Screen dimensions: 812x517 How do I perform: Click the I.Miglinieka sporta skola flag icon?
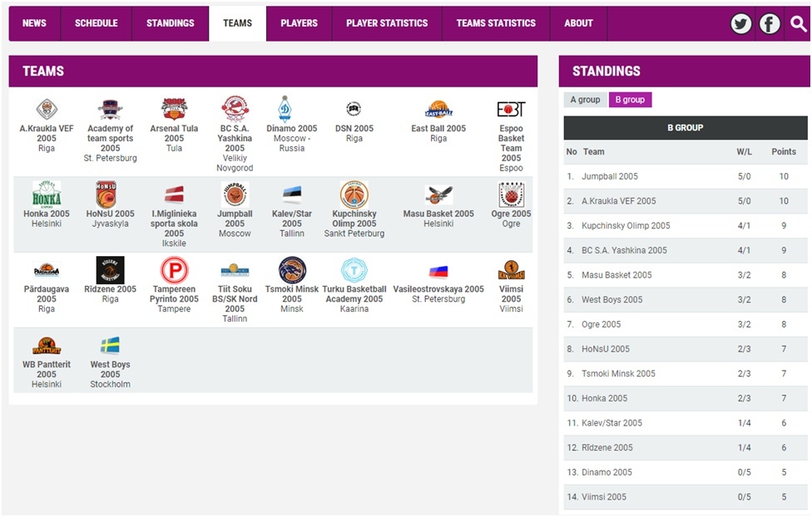point(174,194)
